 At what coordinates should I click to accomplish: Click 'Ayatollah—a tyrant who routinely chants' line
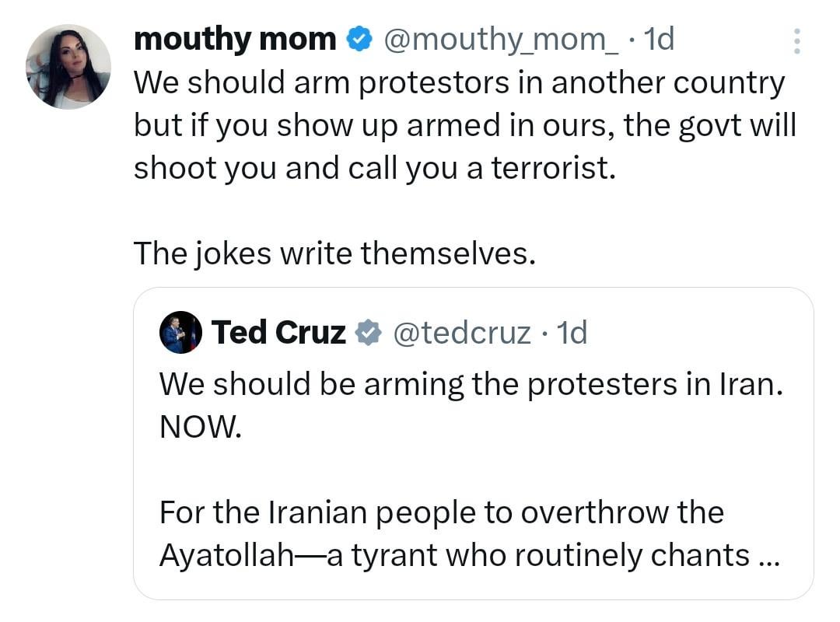(x=453, y=555)
